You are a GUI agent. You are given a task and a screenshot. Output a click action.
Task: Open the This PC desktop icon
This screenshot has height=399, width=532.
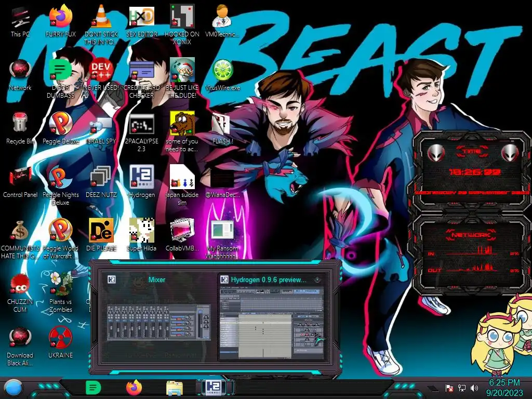click(x=20, y=17)
